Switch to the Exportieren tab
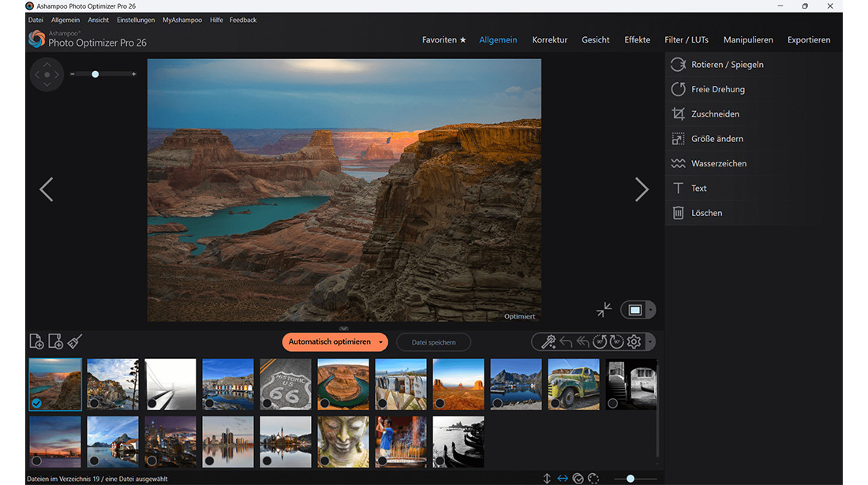The width and height of the screenshot is (868, 485). pos(809,39)
